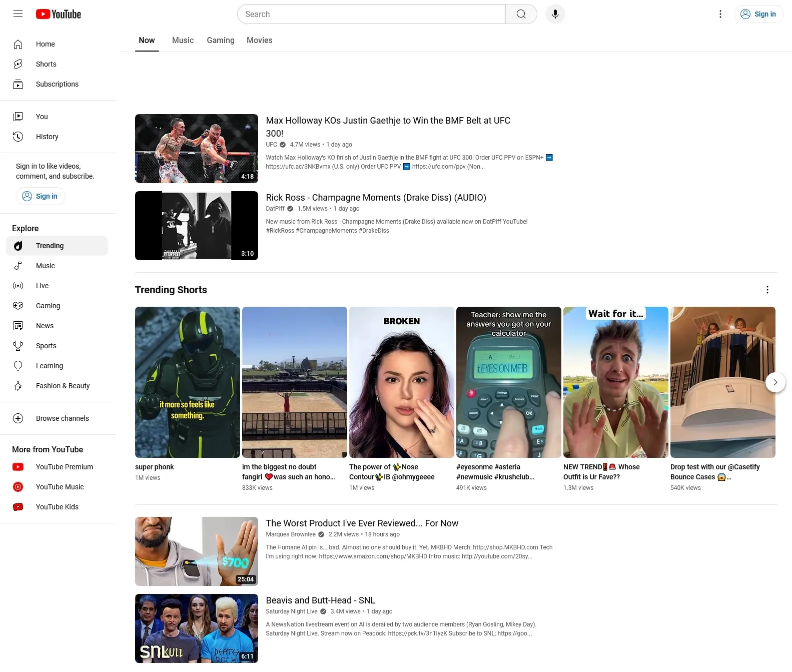Open The Worst Product I've Ever Reviewed title
The width and height of the screenshot is (792, 672).
(362, 523)
